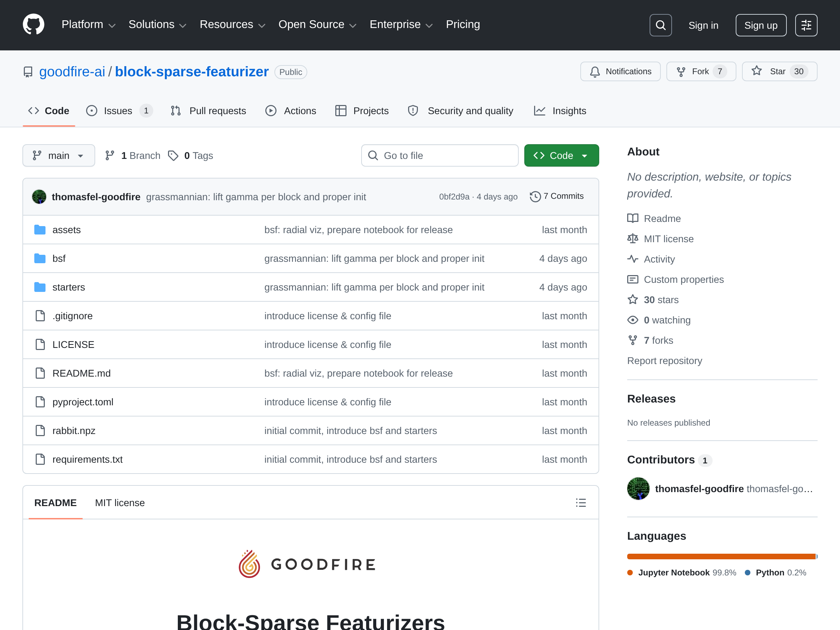Click the repository icon beside goodfire-ai

[x=28, y=72]
